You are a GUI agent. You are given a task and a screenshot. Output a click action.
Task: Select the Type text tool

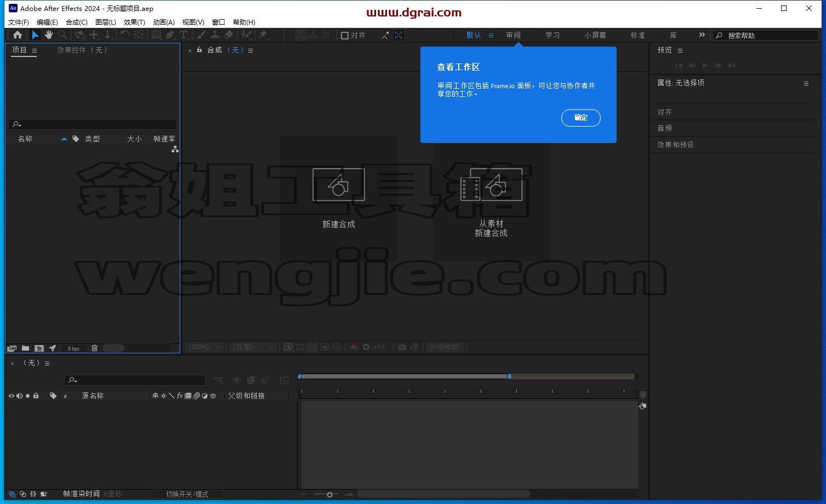pos(184,35)
